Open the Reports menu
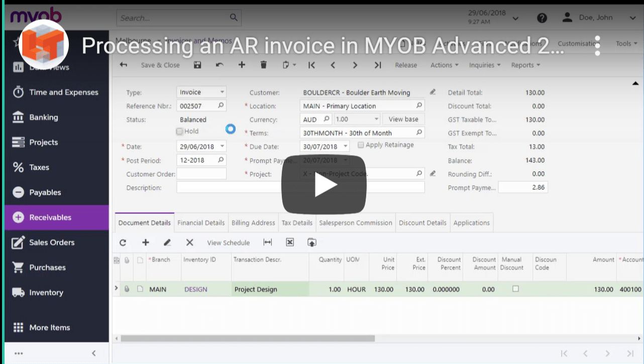The width and height of the screenshot is (644, 364). (525, 65)
